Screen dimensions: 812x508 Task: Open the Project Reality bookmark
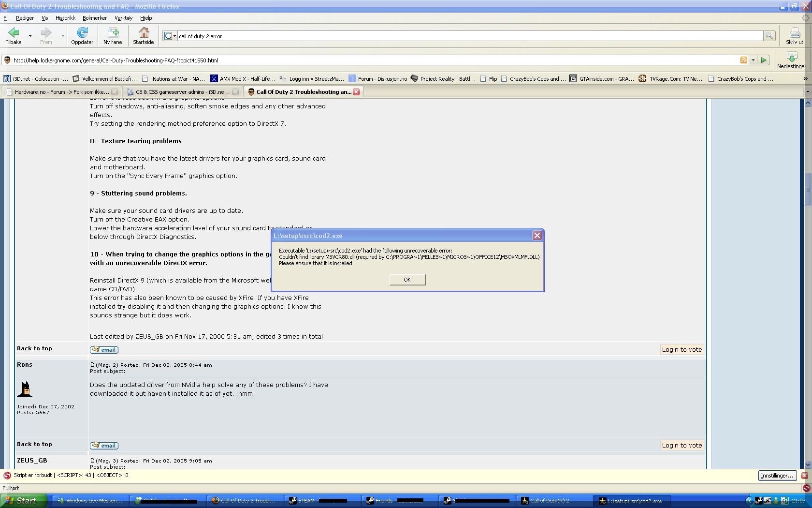pos(443,78)
